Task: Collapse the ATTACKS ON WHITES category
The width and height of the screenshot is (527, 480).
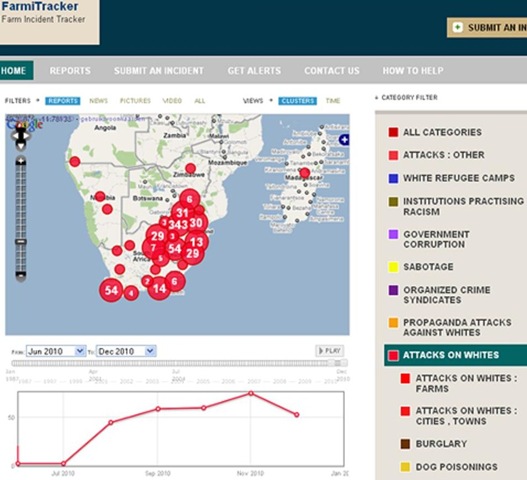Action: [x=455, y=355]
